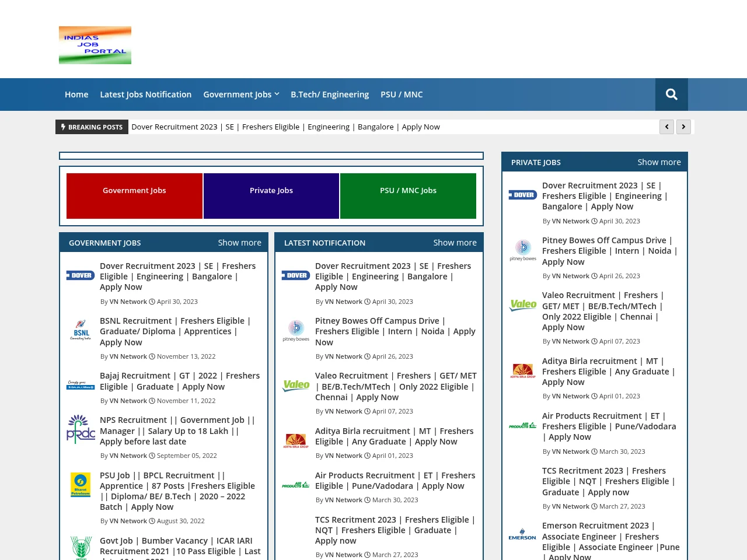Show more Government Jobs posts
747x560 pixels.
(x=240, y=243)
